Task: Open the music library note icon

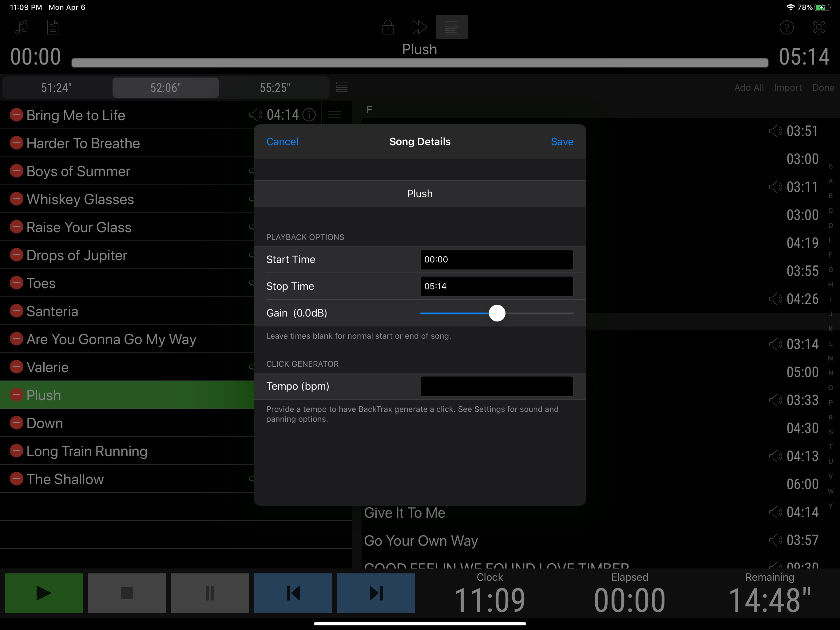Action: (x=21, y=27)
